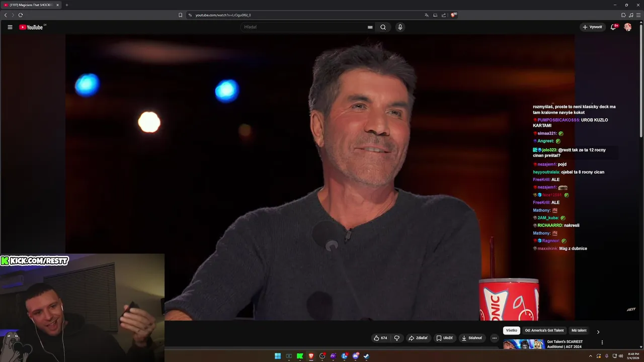
Task: Open the YouTube hamburger guide menu
Action: [10, 27]
